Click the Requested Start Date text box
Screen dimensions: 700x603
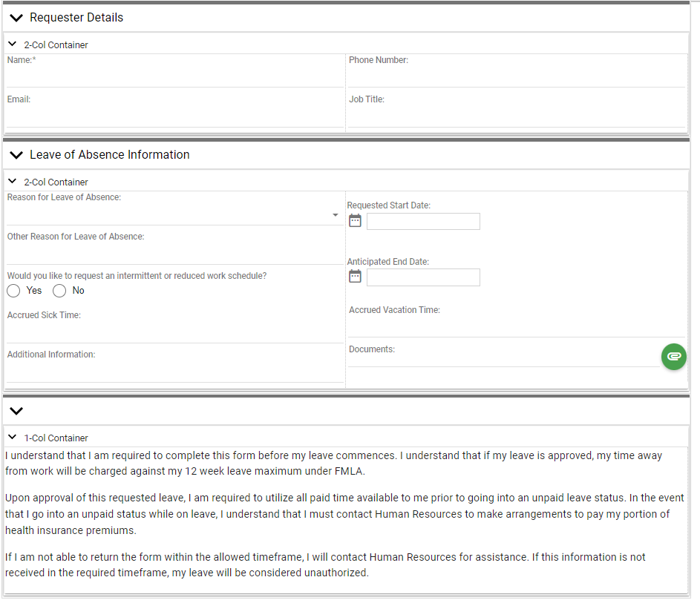tap(423, 221)
